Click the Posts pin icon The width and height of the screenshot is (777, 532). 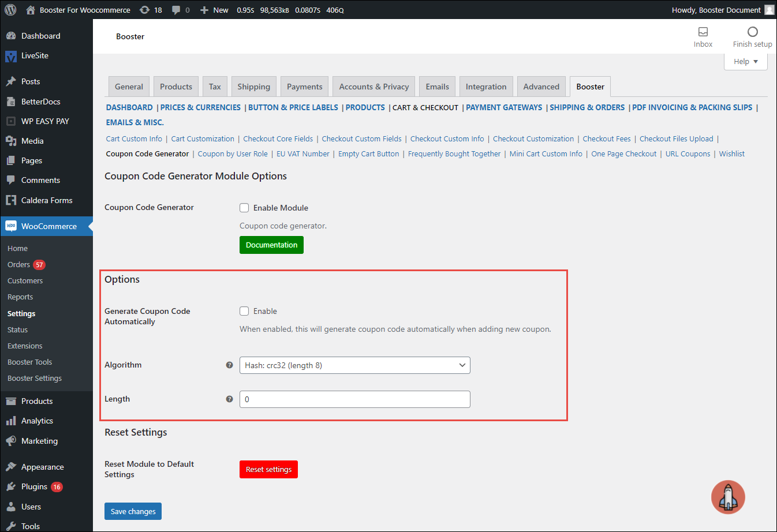coord(11,81)
